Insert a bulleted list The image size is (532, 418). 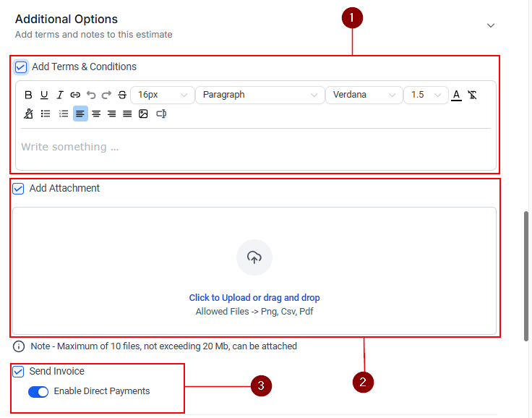46,114
